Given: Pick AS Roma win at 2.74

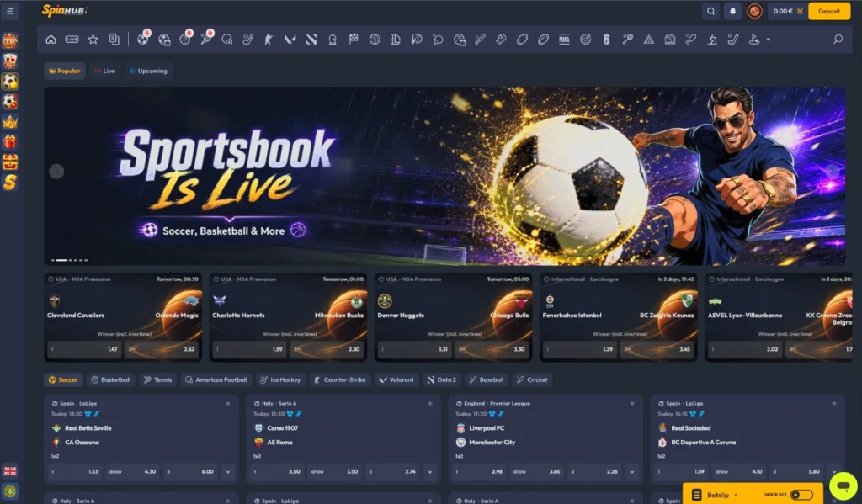Looking at the screenshot, I should tap(392, 471).
